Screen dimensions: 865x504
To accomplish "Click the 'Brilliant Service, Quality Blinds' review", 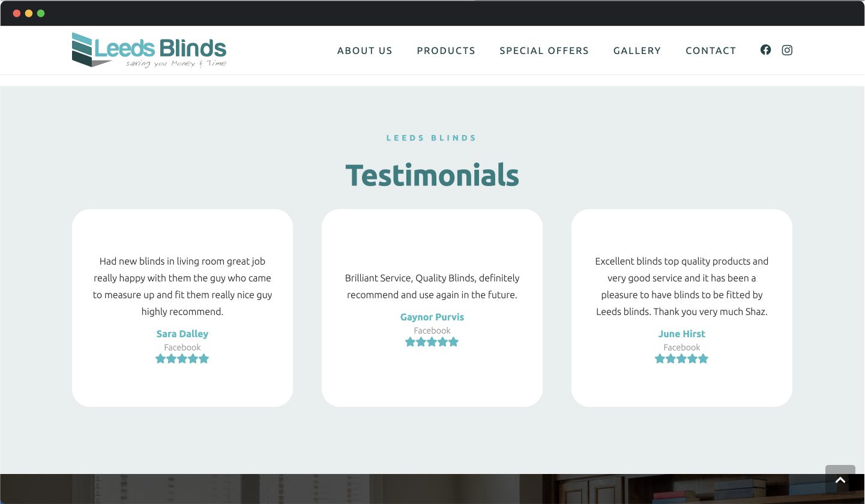I will (x=432, y=287).
